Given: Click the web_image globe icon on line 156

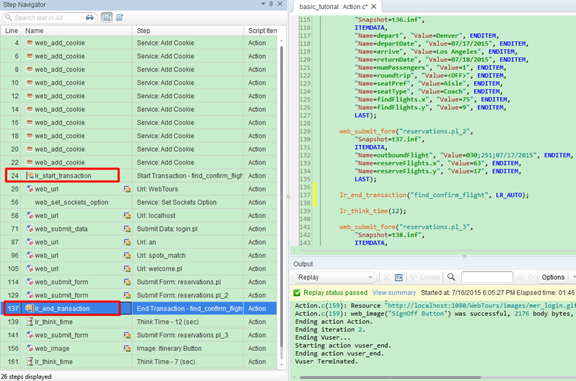Looking at the screenshot, I should (x=30, y=348).
